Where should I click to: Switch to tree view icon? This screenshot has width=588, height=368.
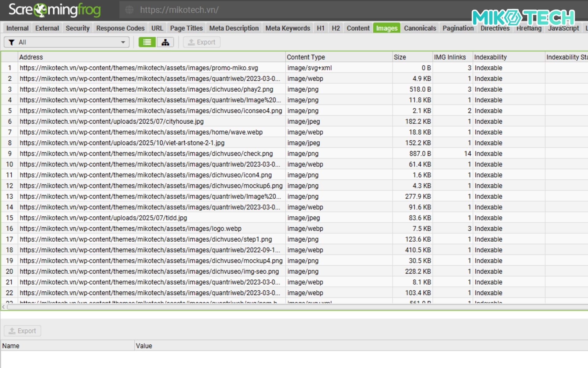(x=165, y=42)
